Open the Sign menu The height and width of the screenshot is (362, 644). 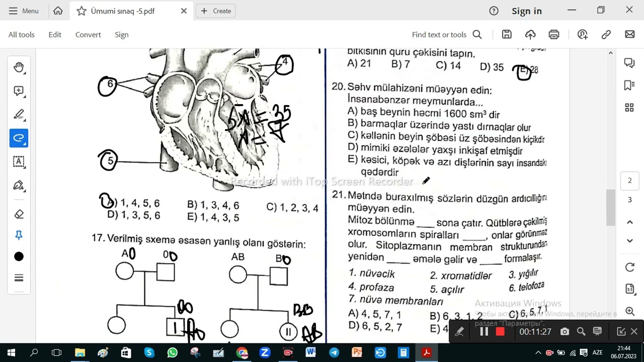[x=122, y=35]
